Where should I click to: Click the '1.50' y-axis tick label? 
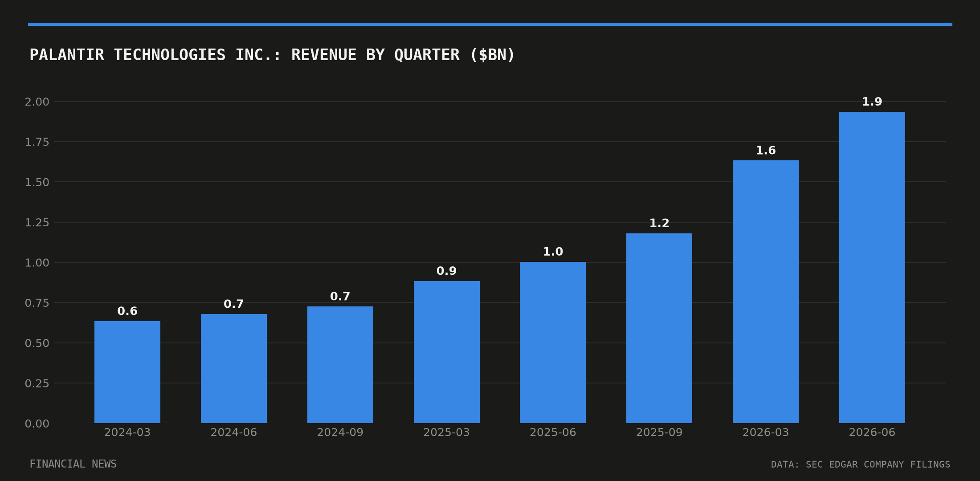pos(37,182)
